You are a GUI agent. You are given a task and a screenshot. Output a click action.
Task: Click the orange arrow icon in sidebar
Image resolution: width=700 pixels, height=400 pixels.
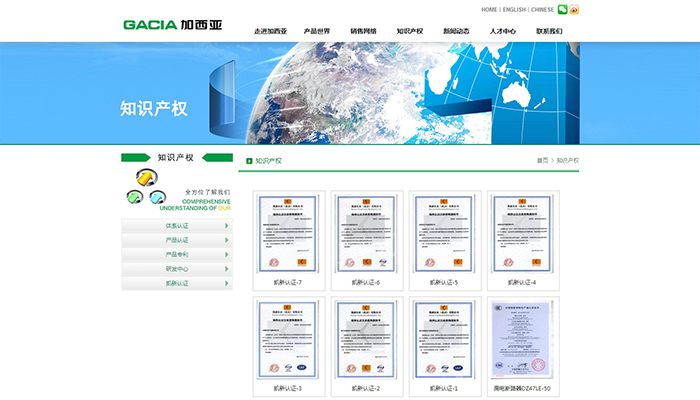(147, 178)
